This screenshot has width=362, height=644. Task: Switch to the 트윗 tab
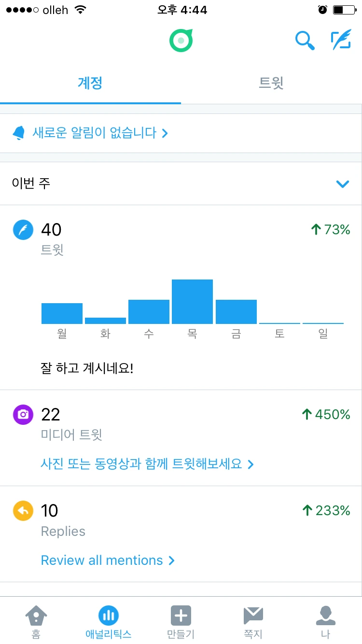(x=271, y=83)
